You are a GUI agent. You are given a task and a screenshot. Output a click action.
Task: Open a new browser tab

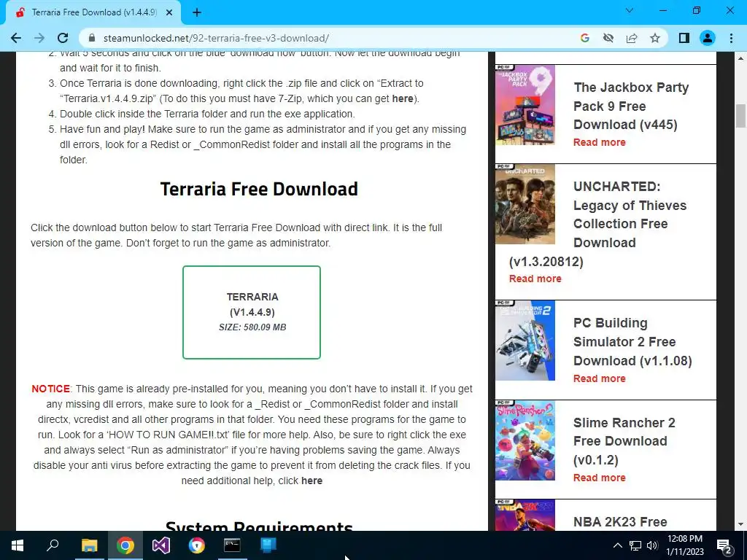(x=197, y=13)
